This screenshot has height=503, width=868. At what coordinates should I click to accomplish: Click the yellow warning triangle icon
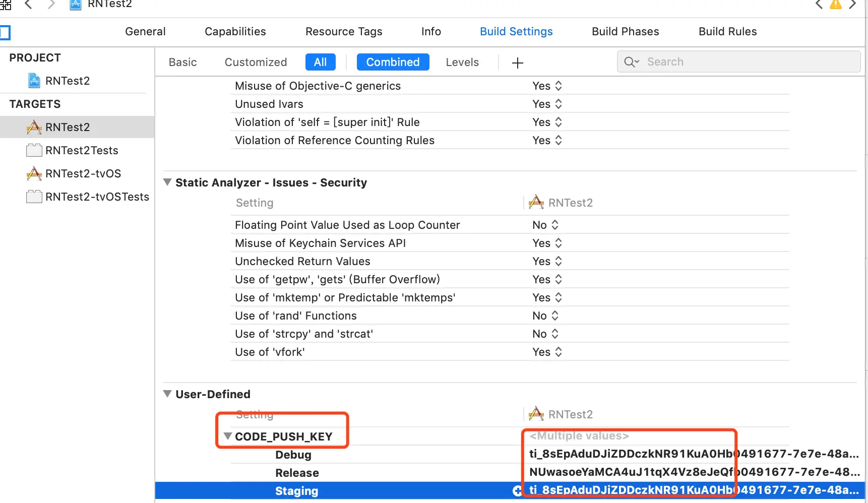pos(835,5)
